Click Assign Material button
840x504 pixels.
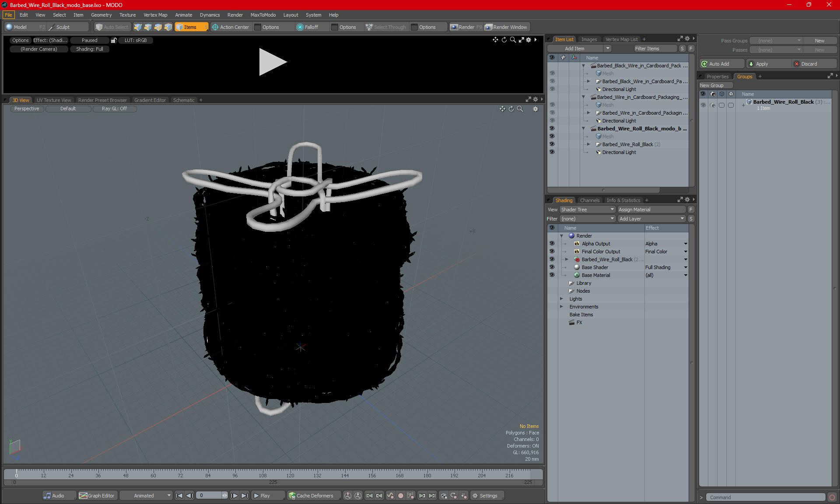point(651,210)
